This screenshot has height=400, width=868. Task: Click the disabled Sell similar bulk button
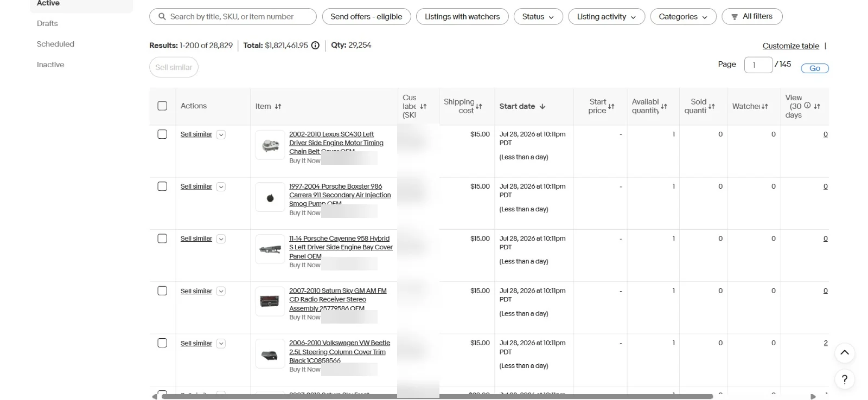(174, 68)
